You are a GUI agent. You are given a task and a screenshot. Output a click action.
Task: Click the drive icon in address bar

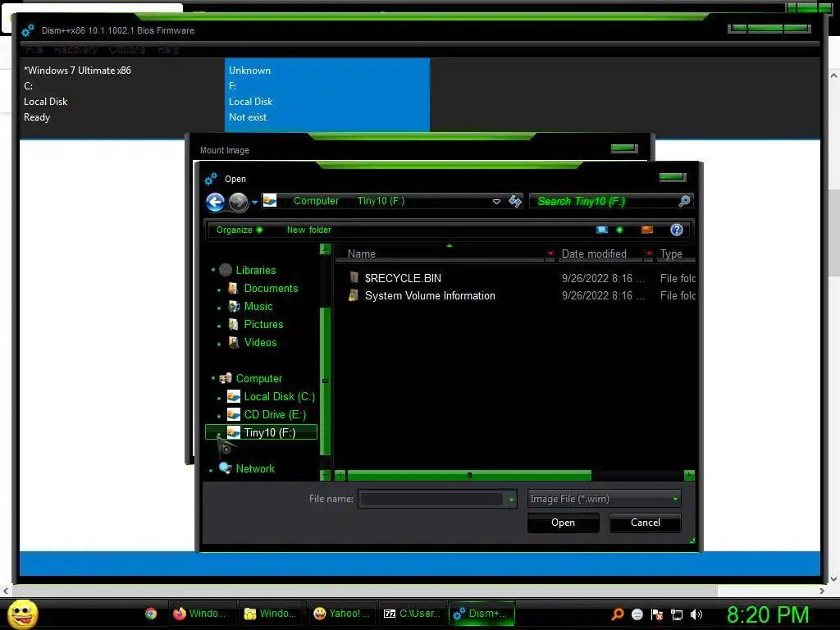coord(269,200)
